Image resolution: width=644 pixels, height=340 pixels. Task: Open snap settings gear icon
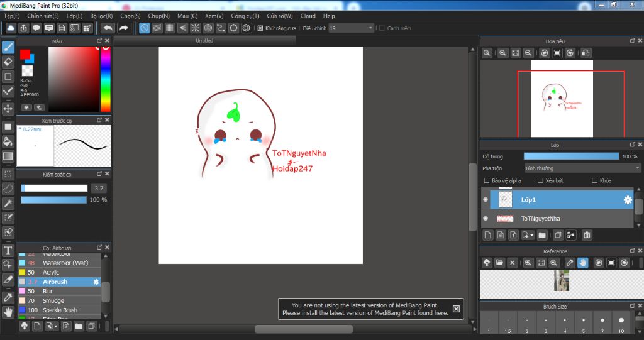(246, 28)
